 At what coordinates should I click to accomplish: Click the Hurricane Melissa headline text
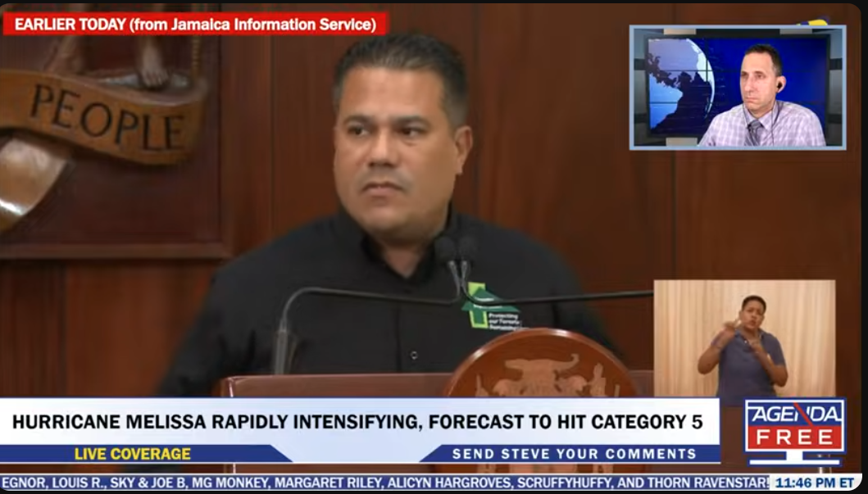coord(357,422)
